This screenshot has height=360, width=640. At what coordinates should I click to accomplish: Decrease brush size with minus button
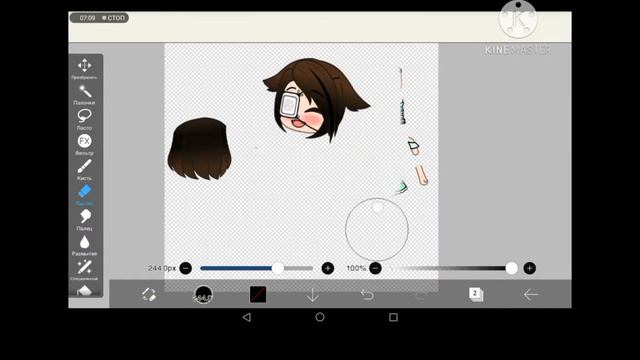186,268
